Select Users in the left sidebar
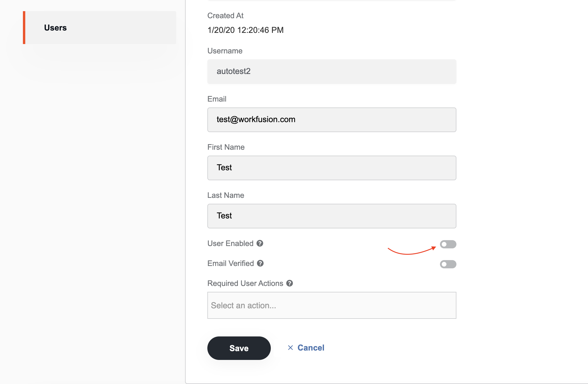This screenshot has width=588, height=384. (x=100, y=28)
